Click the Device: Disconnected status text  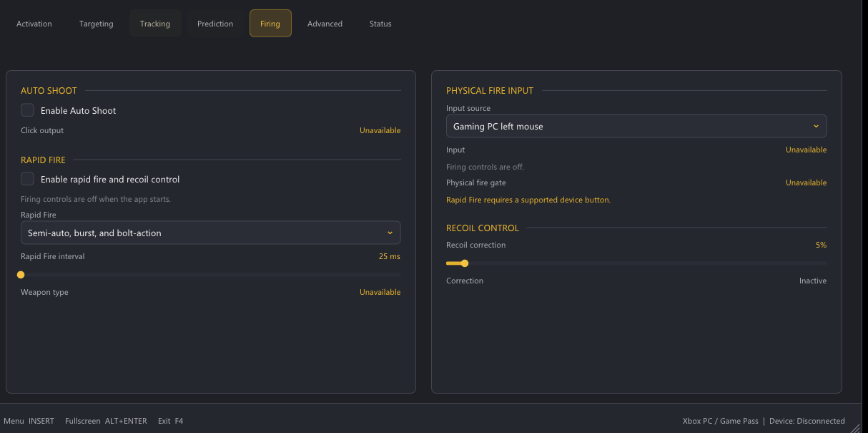point(807,421)
